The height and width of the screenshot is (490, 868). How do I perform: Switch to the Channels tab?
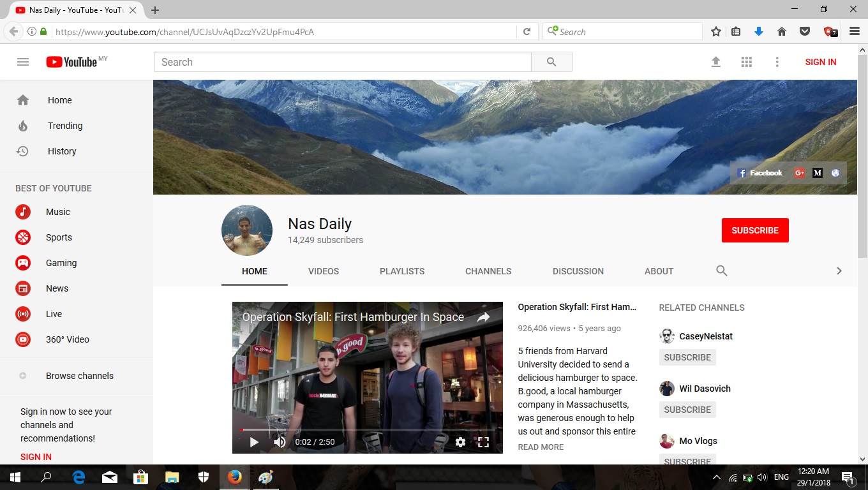click(488, 271)
